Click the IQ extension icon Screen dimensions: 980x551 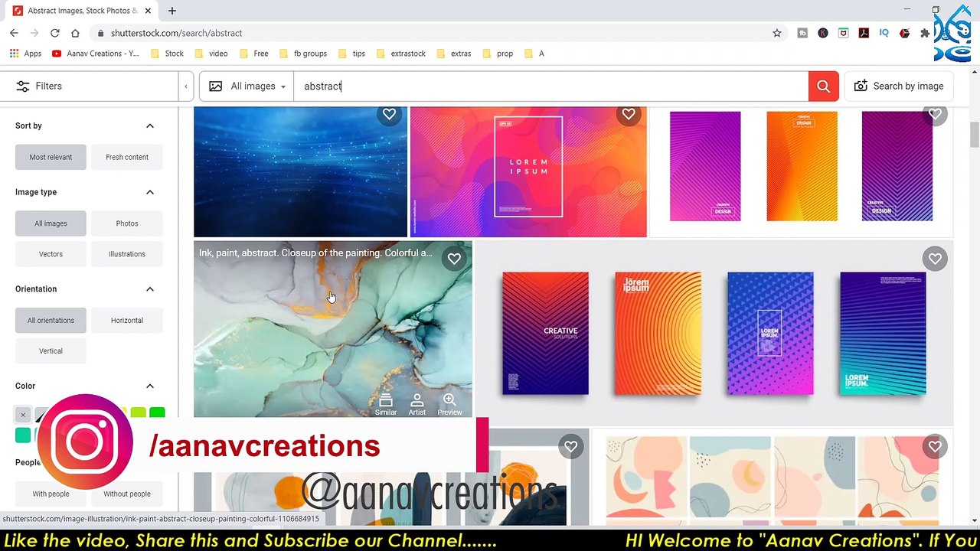pos(884,33)
